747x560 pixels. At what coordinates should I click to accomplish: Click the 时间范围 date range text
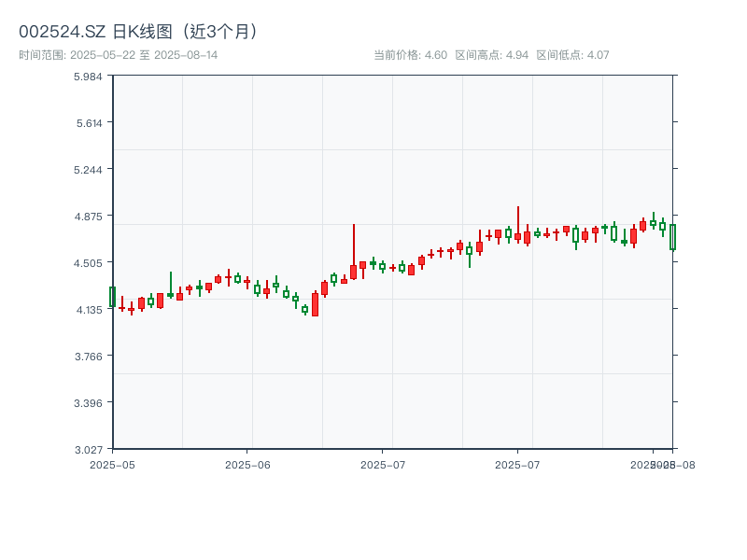[119, 55]
